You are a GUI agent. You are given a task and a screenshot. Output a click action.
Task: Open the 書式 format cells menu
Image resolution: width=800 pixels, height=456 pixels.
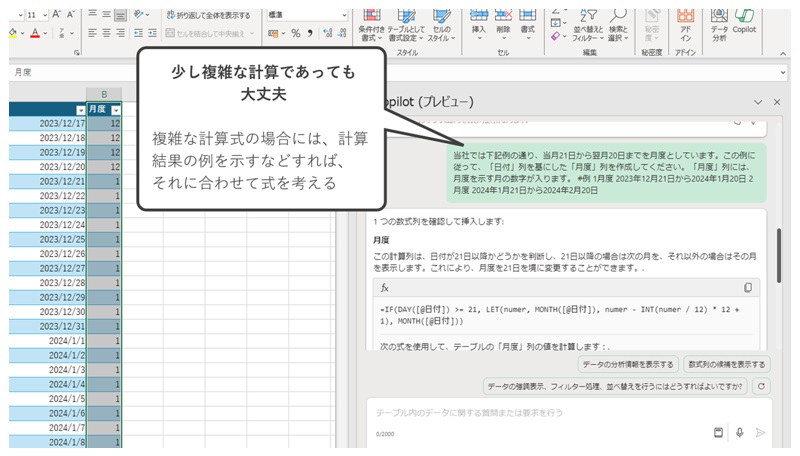pos(528,26)
